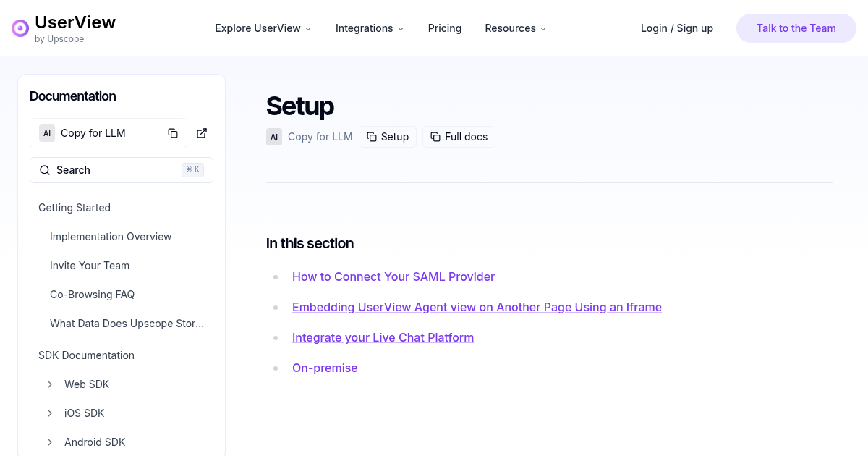Copy sidebar docs for LLM icon
The width and height of the screenshot is (868, 456).
pyautogui.click(x=173, y=133)
